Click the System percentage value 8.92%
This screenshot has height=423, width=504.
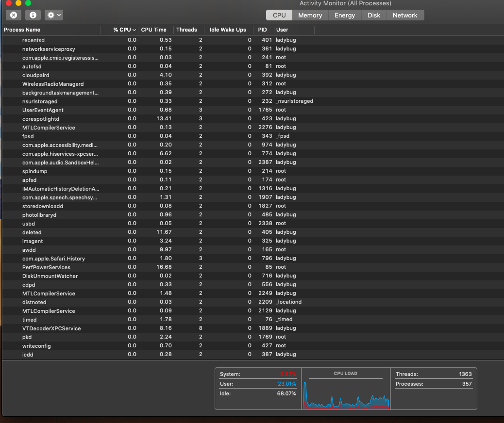tap(288, 374)
